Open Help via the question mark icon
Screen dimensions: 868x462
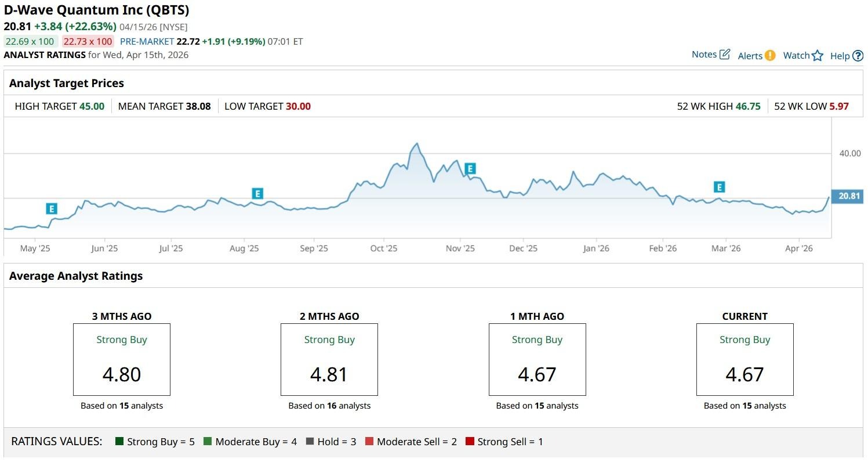(x=858, y=56)
